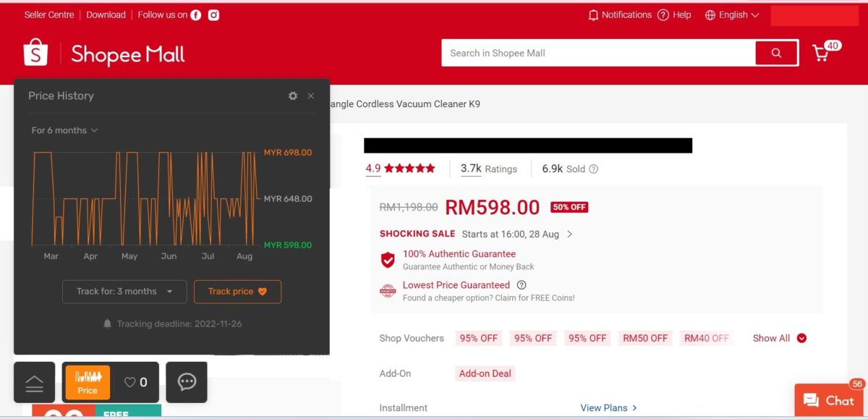Image resolution: width=868 pixels, height=419 pixels.
Task: Open Shopee Facebook page icon
Action: tap(196, 15)
